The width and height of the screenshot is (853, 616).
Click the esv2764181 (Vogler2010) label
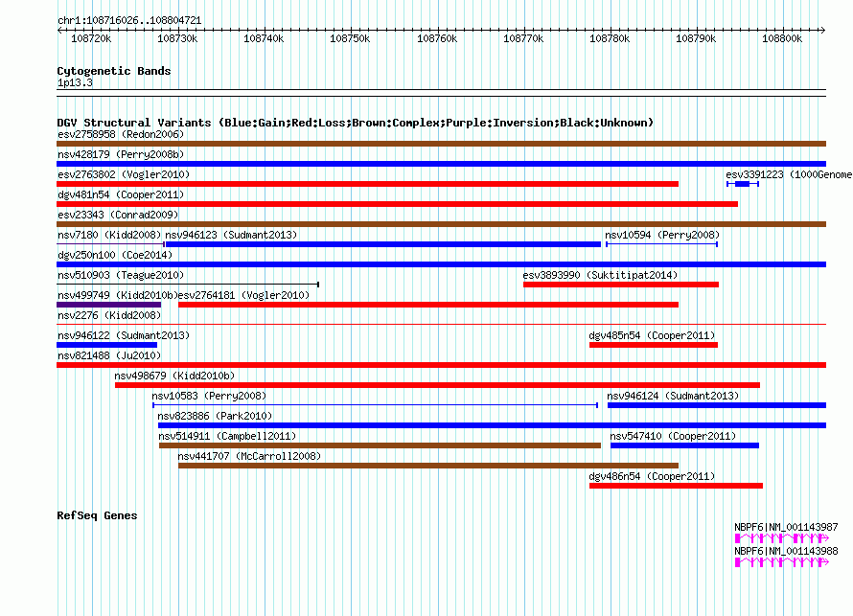[243, 295]
